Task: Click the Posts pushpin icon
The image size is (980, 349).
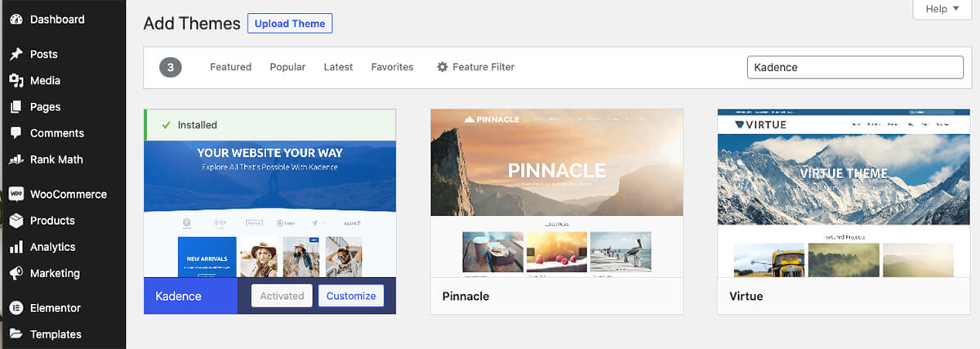Action: (16, 54)
